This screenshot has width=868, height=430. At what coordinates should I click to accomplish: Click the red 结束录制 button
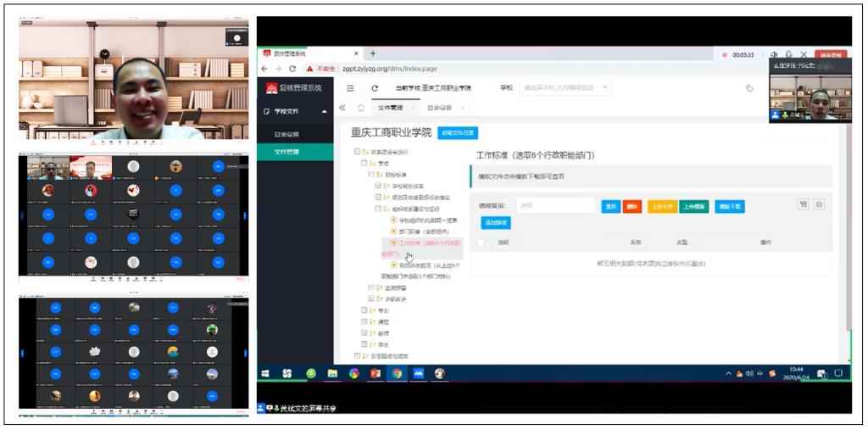point(831,55)
